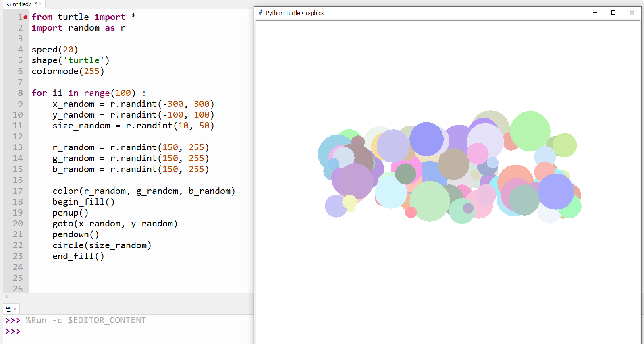Click the 'penup()' code line

pyautogui.click(x=71, y=213)
